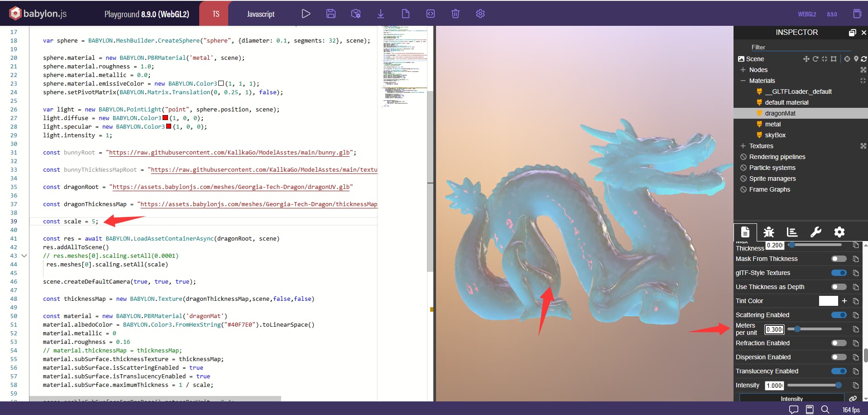Click the location pin icon in Scene row
Image resolution: width=868 pixels, height=415 pixels.
pyautogui.click(x=856, y=59)
